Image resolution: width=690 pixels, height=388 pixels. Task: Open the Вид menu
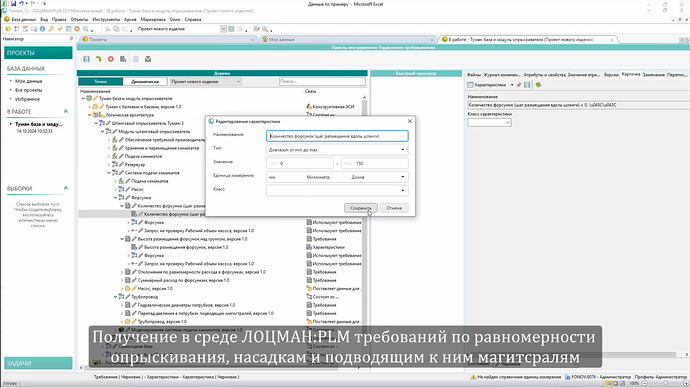point(44,19)
